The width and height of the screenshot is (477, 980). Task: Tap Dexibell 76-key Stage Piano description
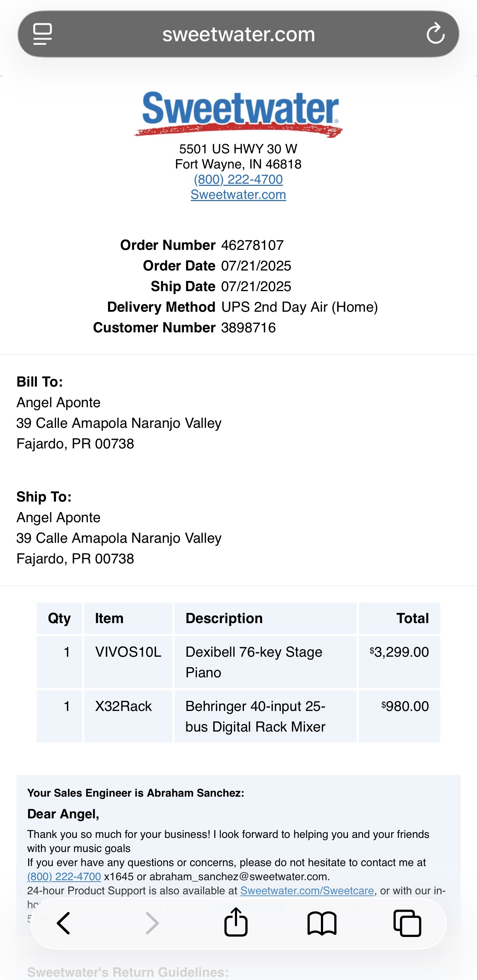(254, 662)
